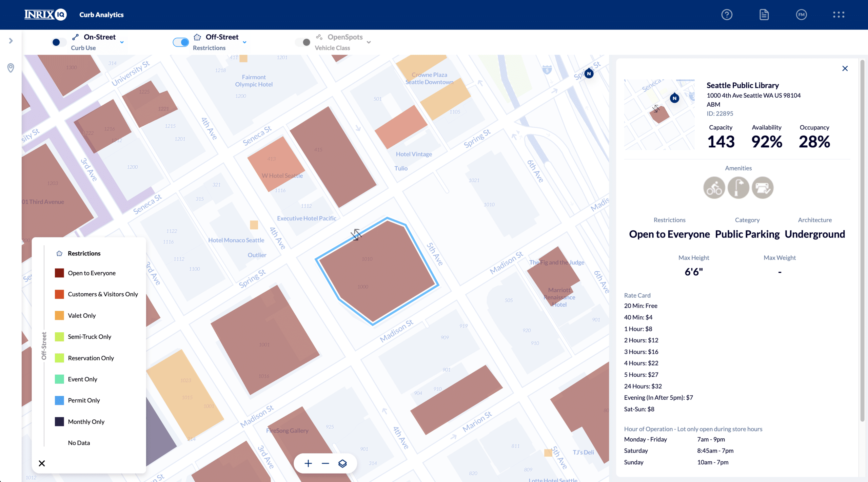Click the entry gate amenity icon
Viewport: 868px width, 482px height.
pos(738,188)
